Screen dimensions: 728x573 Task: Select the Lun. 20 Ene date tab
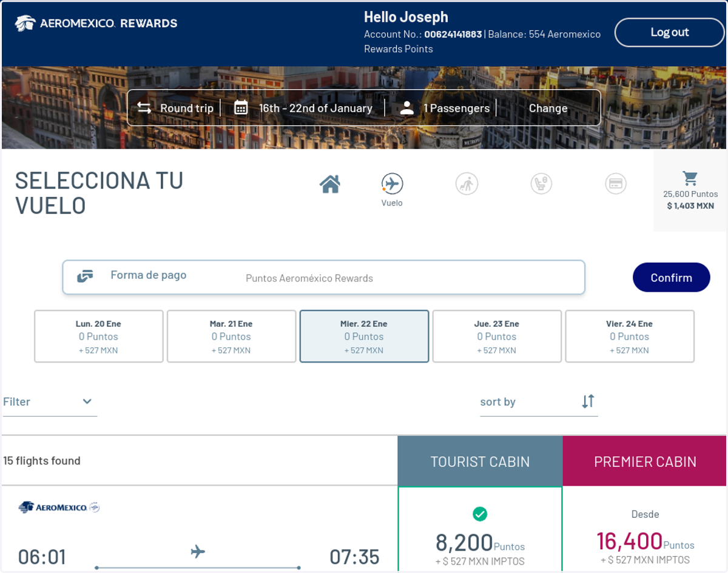pyautogui.click(x=99, y=337)
